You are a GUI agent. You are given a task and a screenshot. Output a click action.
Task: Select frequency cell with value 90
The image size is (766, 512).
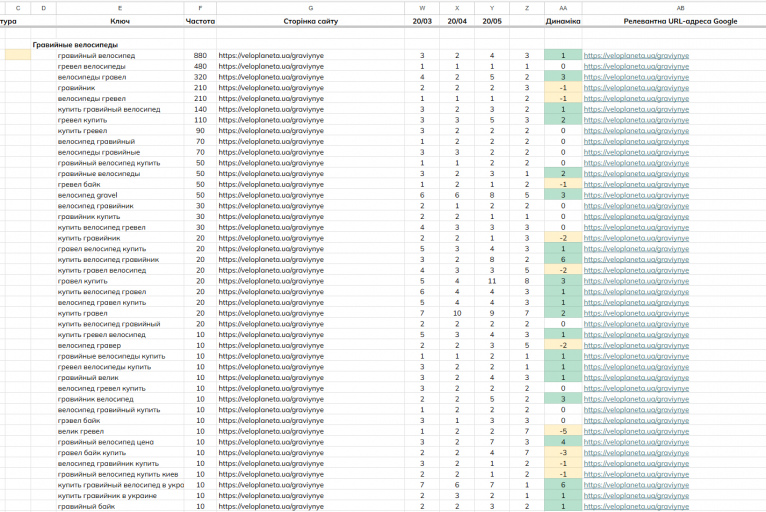click(200, 131)
